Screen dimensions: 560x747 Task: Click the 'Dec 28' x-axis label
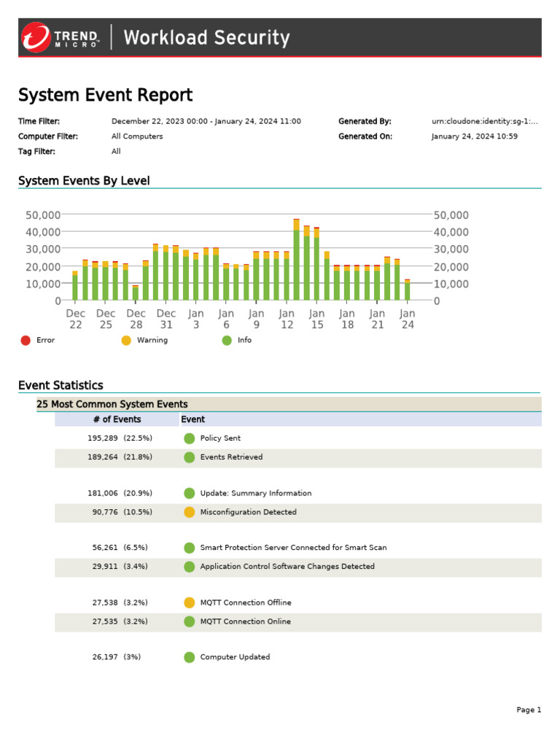(136, 319)
